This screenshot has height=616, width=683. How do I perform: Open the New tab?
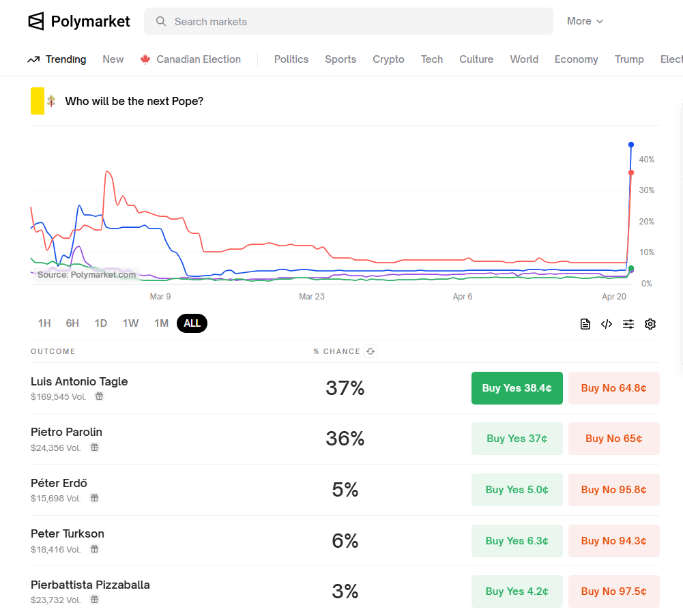pos(113,59)
